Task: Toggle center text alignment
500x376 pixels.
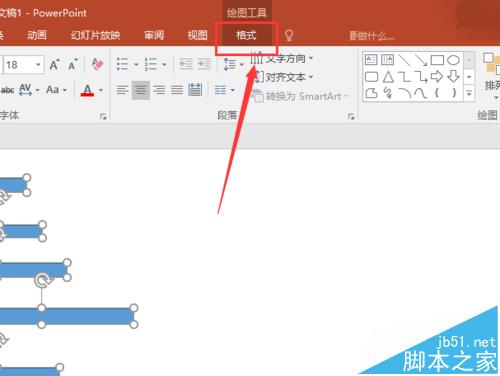Action: click(x=141, y=90)
